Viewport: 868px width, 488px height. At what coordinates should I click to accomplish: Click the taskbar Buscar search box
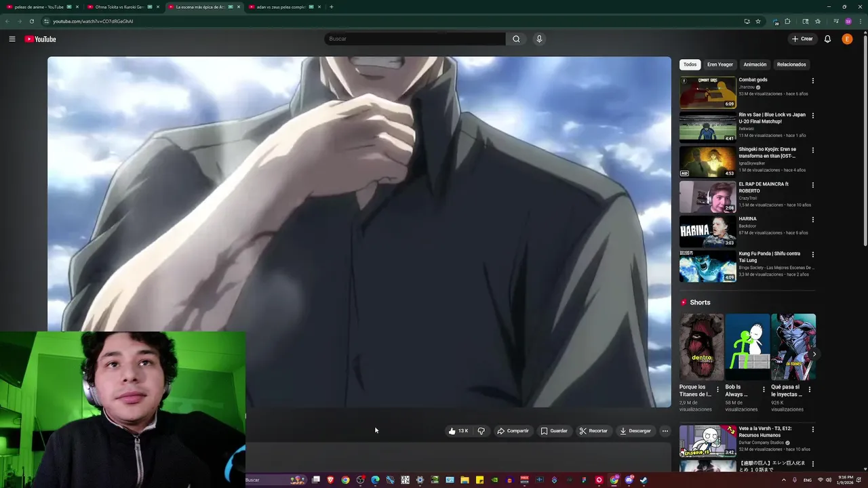(275, 480)
